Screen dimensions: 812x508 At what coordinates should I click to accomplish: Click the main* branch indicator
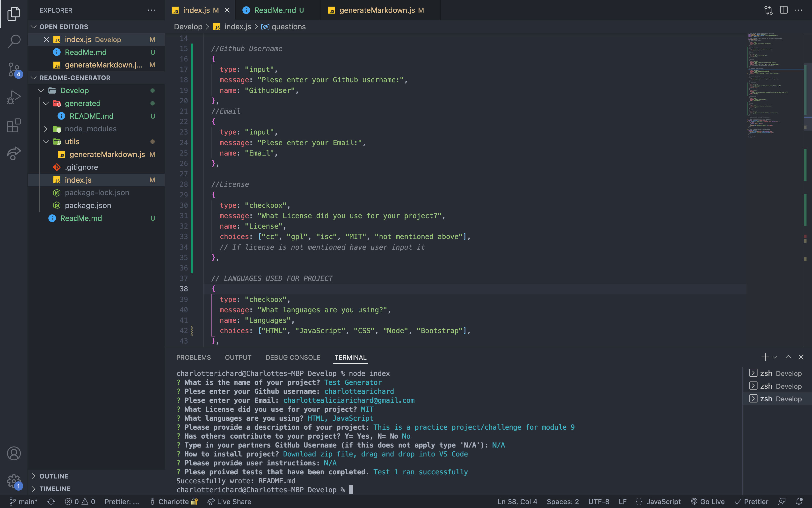click(23, 502)
